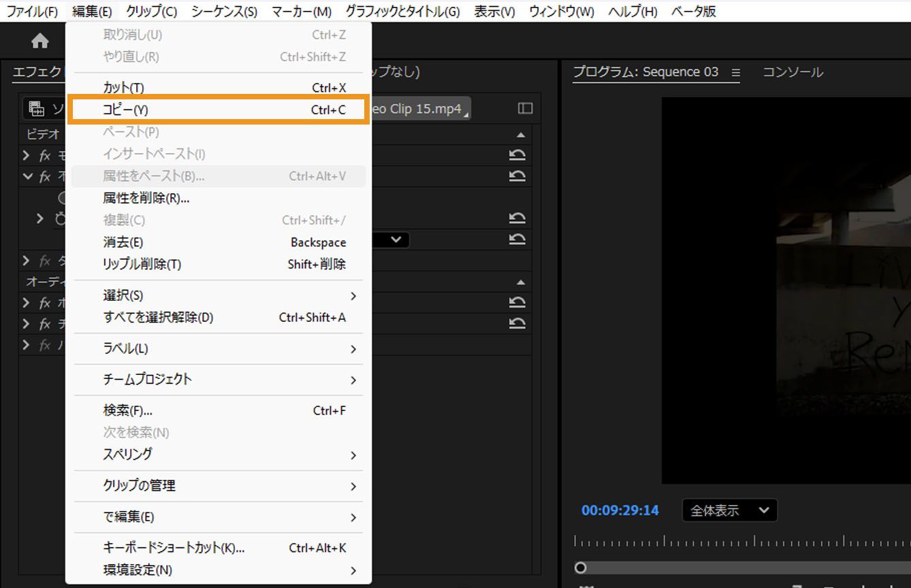Open the Clip 15.mp4 clip selector dropdown
This screenshot has width=911, height=588.
pyautogui.click(x=421, y=109)
